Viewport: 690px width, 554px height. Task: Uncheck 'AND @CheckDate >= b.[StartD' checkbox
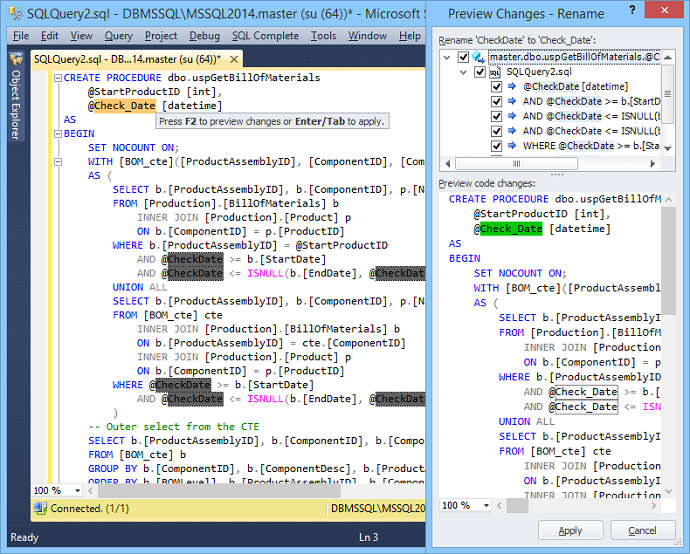[x=496, y=102]
